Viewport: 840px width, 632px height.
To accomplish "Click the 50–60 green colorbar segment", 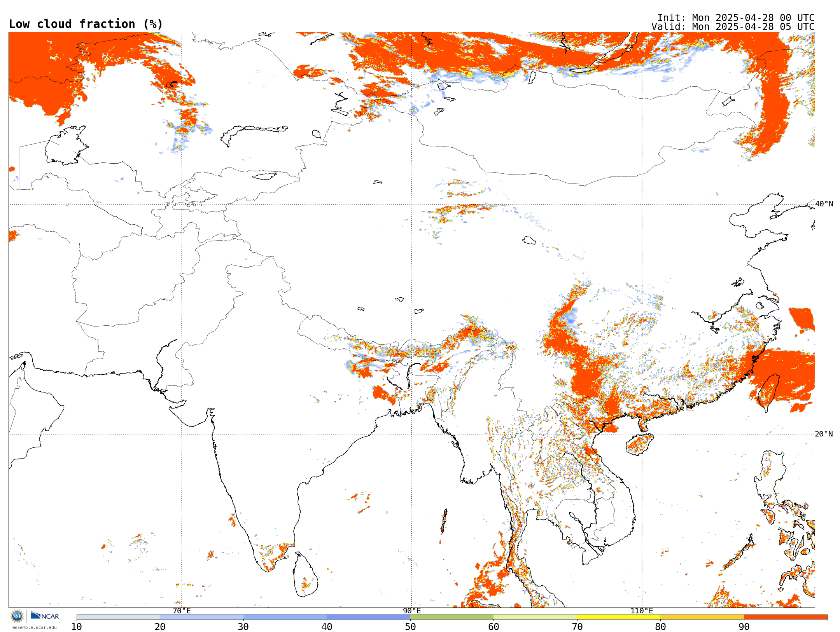I will point(452,617).
